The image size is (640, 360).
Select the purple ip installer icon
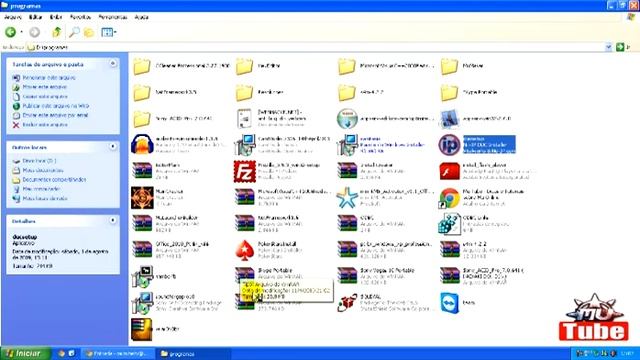click(449, 144)
